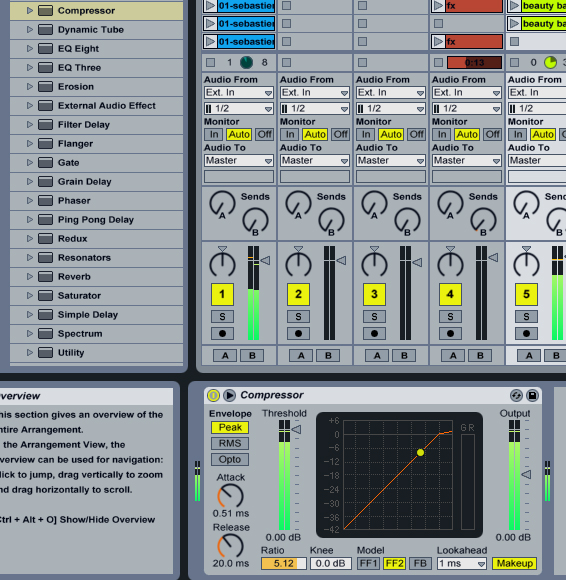Click track 1 pan knob

tap(222, 264)
